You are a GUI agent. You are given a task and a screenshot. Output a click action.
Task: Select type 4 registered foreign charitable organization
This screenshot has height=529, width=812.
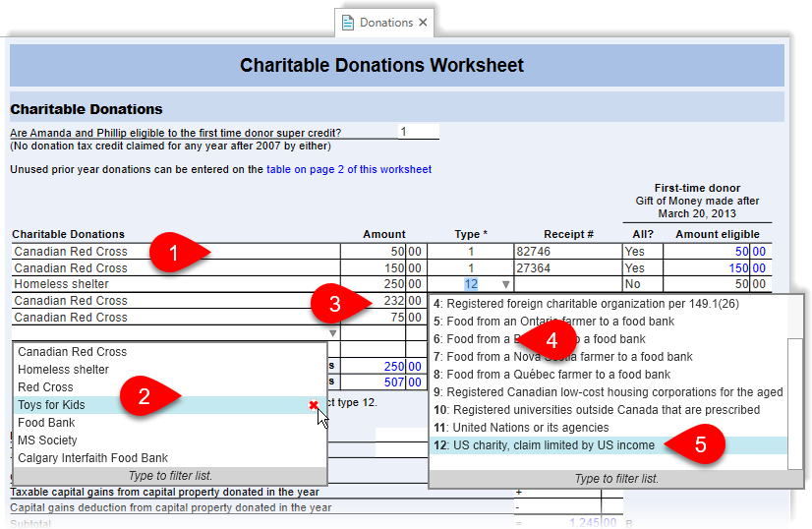608,304
